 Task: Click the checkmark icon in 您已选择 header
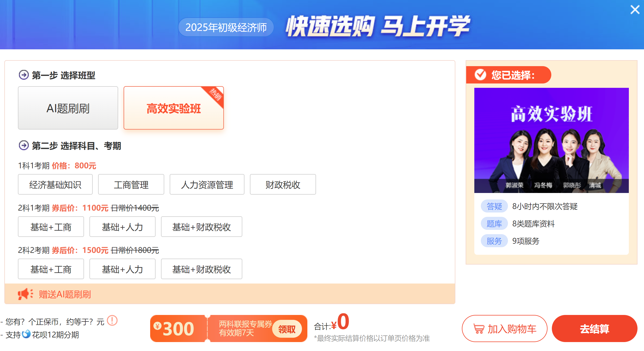tap(480, 75)
